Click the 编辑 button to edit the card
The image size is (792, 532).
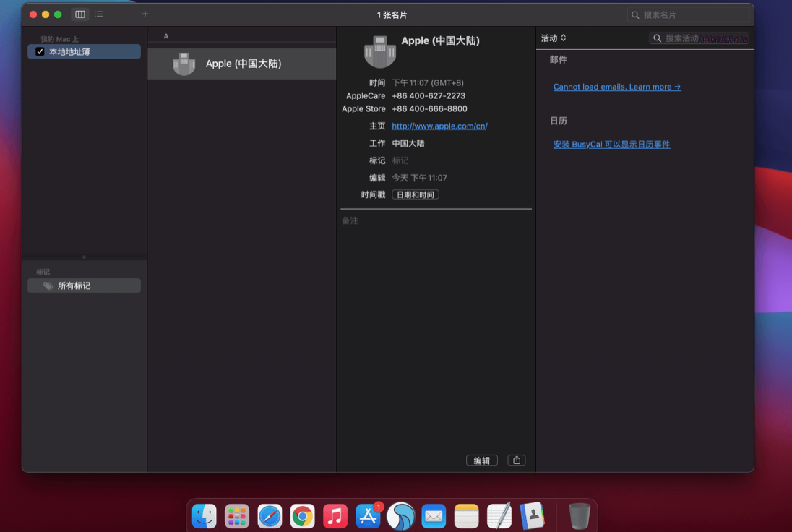pos(481,460)
